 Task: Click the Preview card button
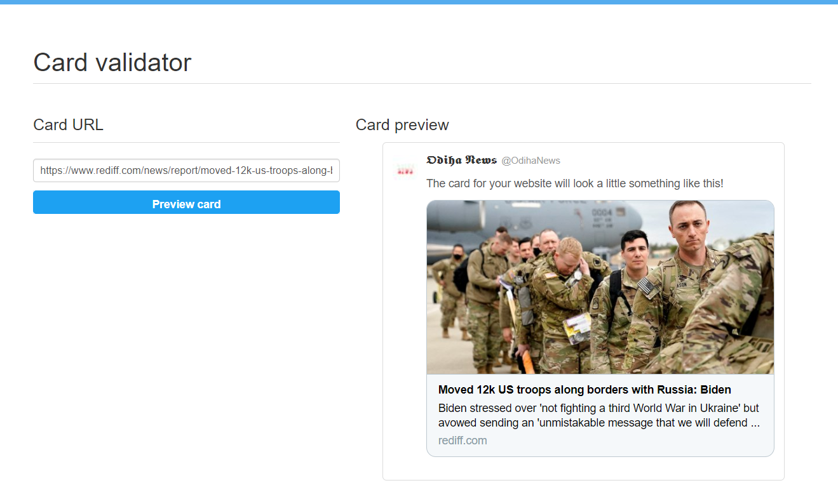[186, 202]
